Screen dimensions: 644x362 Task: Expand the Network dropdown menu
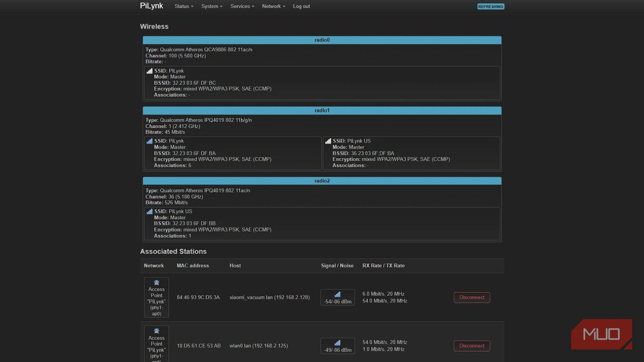(x=273, y=6)
